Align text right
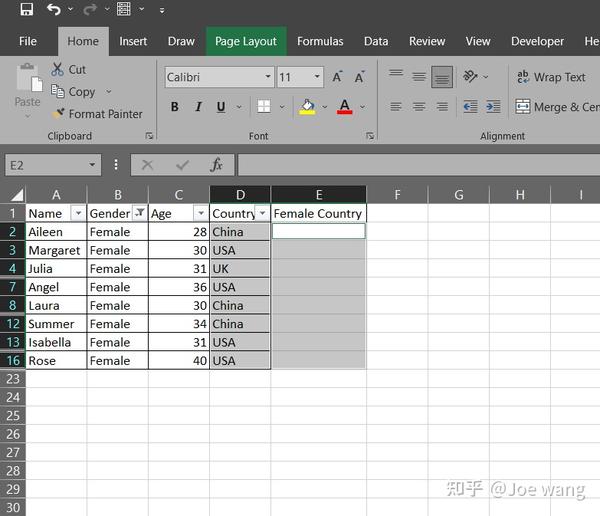This screenshot has height=516, width=600. pos(442,106)
